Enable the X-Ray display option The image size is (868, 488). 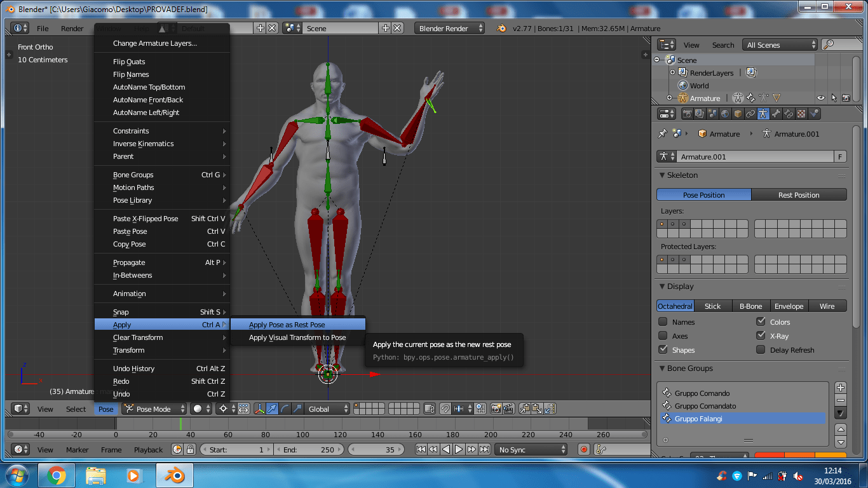pyautogui.click(x=760, y=335)
